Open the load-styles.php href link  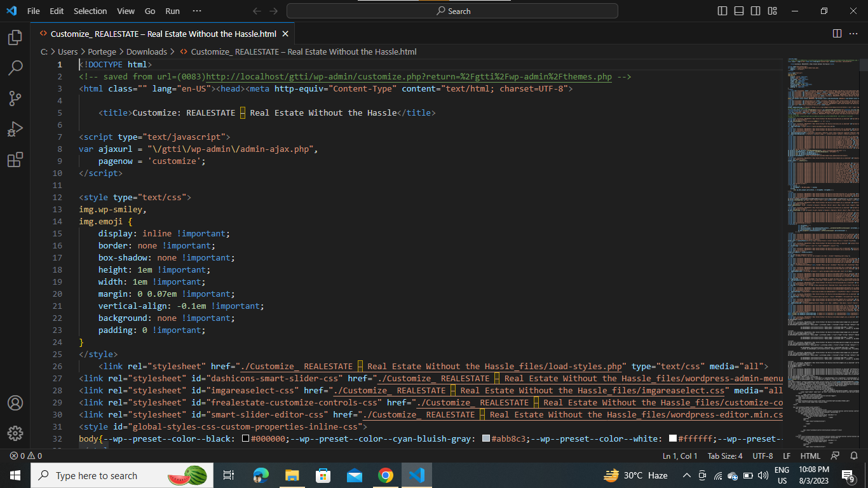[x=431, y=367]
